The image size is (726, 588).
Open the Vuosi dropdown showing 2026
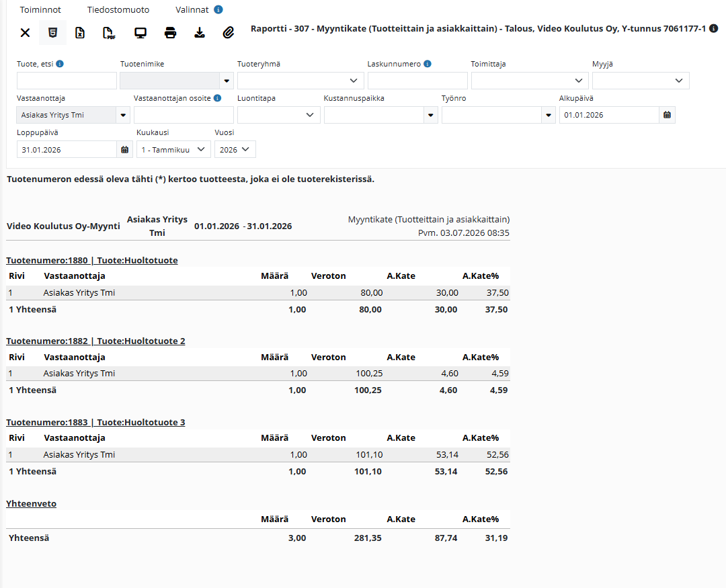point(235,150)
